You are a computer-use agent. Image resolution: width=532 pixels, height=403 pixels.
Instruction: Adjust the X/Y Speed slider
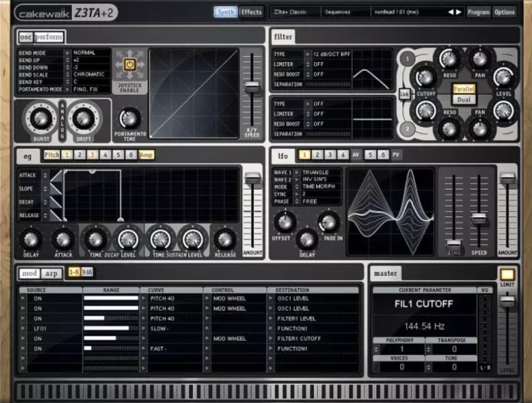point(252,86)
